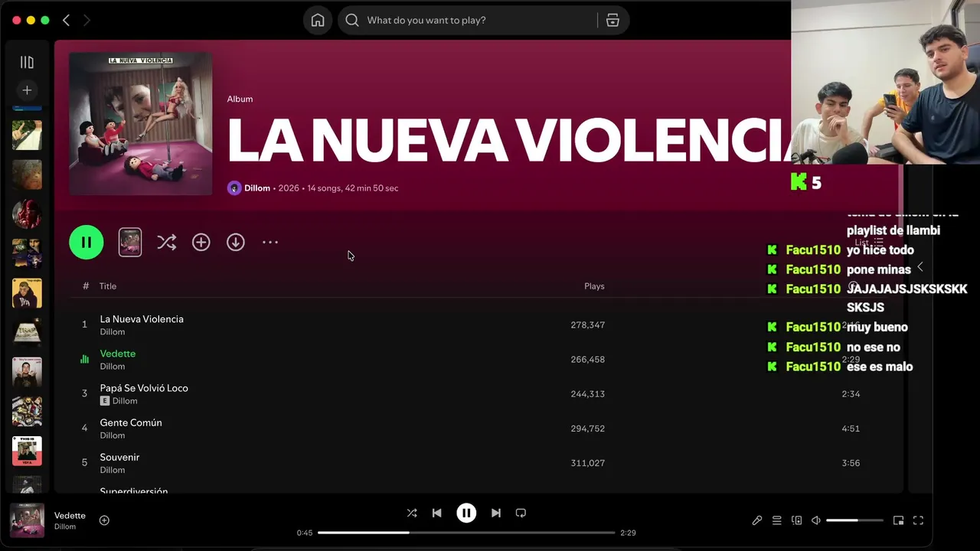Click the duration 3:56
This screenshot has width=980, height=551.
point(851,463)
